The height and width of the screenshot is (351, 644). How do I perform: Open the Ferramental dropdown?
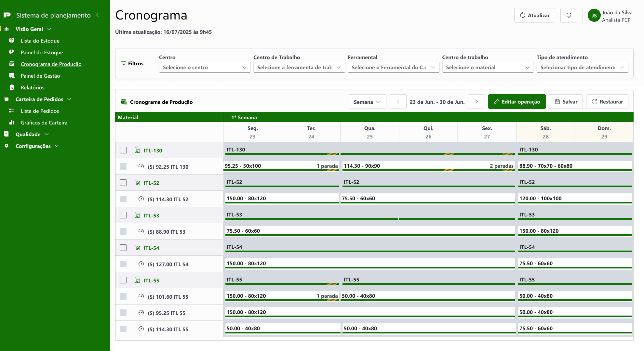pos(393,67)
